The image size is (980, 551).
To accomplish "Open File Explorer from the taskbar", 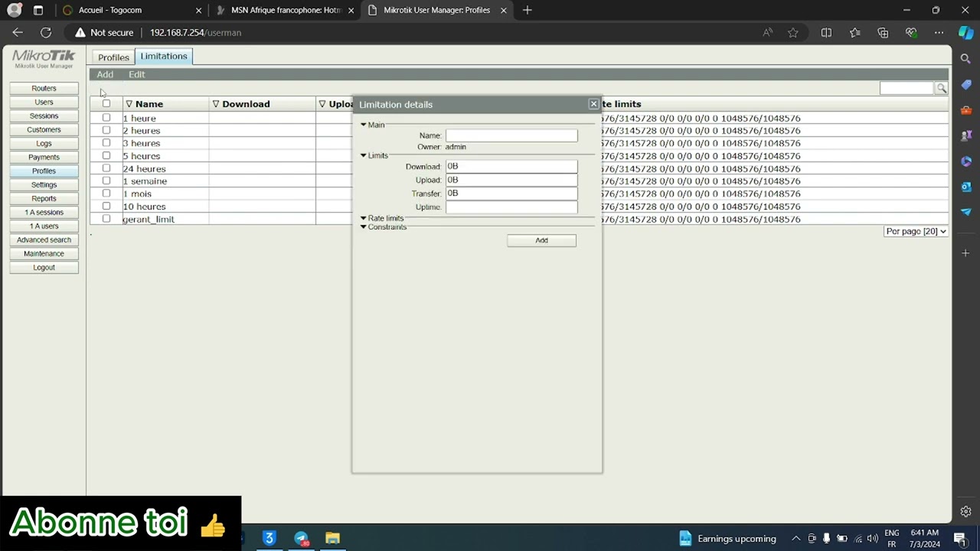I will pyautogui.click(x=332, y=538).
